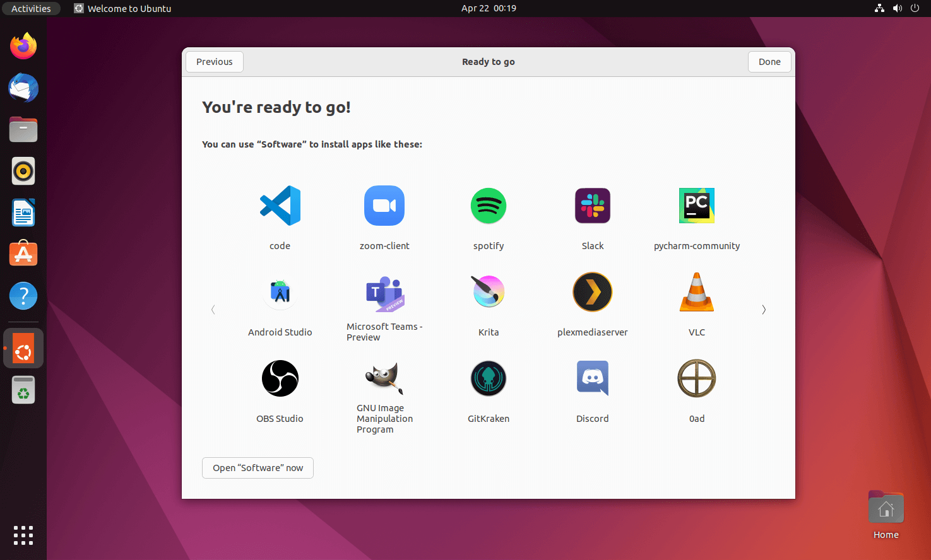
Task: Click the Discord app icon
Action: [x=592, y=378]
